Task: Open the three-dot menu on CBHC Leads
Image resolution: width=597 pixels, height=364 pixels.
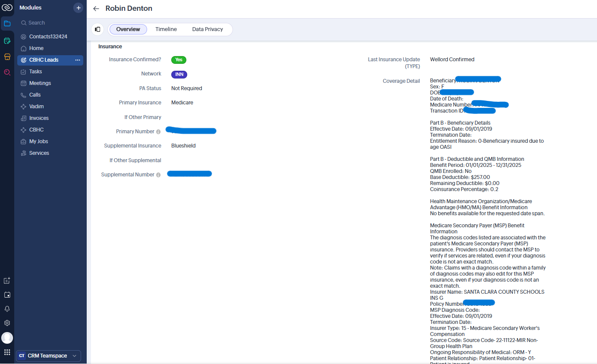Action: 78,60
